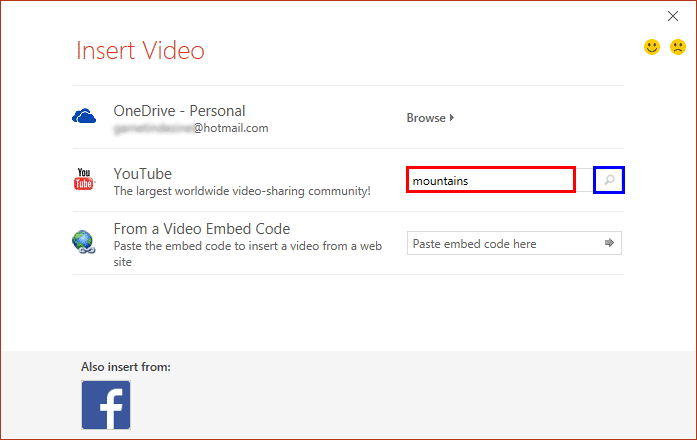
Task: Click the globe embed code icon
Action: click(84, 242)
